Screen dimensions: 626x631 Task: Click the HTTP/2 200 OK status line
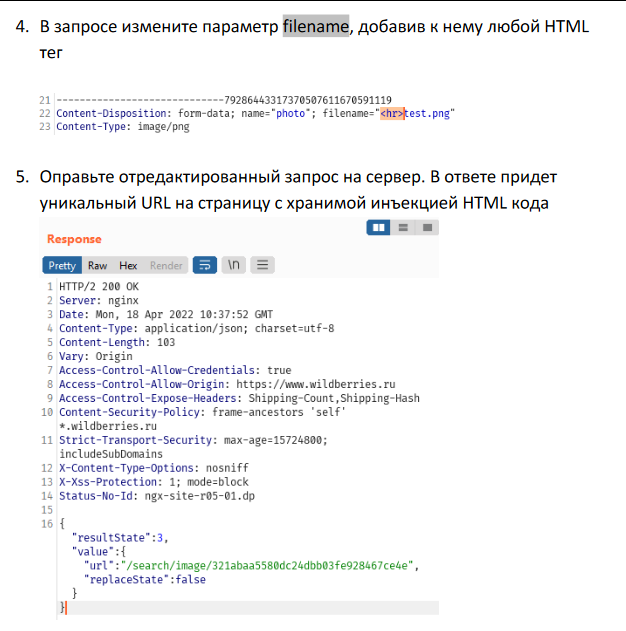click(x=99, y=287)
